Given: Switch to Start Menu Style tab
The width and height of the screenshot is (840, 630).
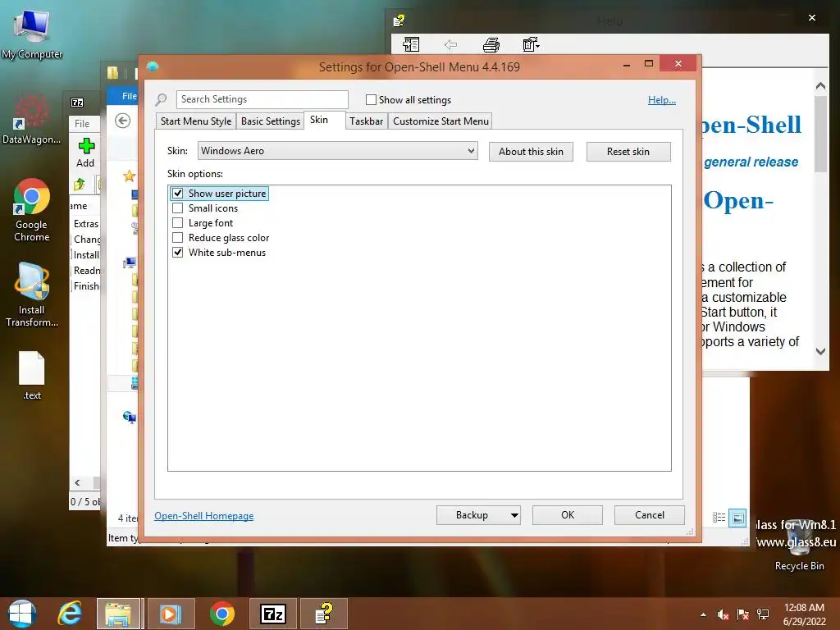Looking at the screenshot, I should [x=196, y=121].
